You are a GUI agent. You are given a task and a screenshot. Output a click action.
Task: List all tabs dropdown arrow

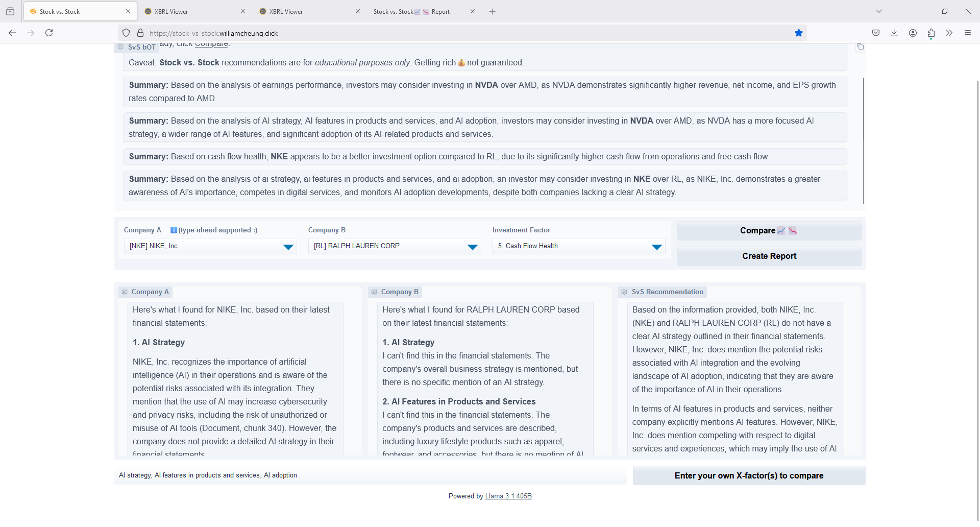tap(879, 11)
